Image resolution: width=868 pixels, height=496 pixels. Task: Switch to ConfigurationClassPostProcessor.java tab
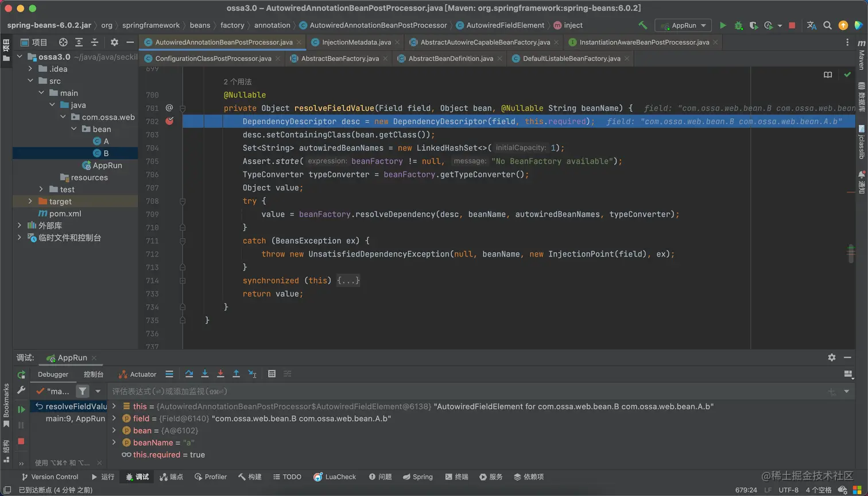(x=213, y=59)
